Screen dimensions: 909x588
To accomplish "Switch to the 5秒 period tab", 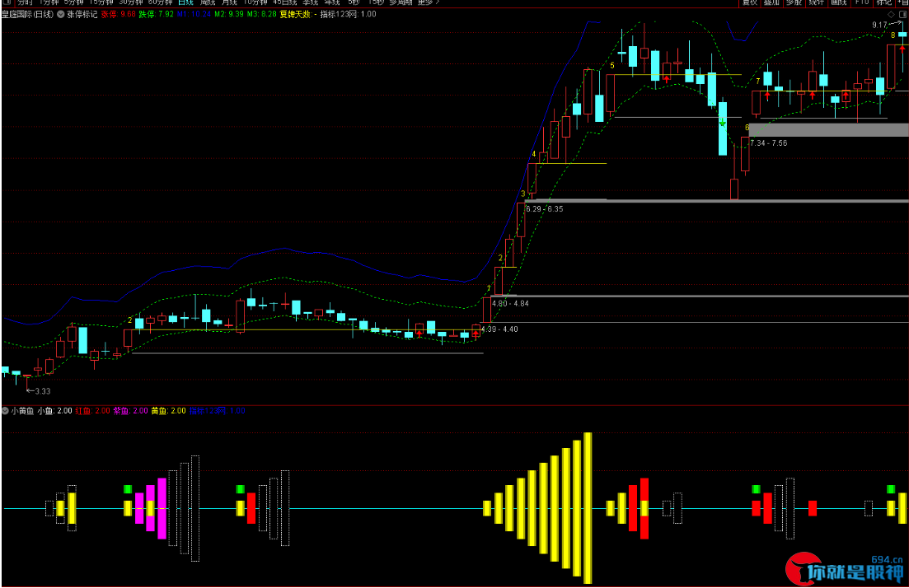I will (354, 2).
